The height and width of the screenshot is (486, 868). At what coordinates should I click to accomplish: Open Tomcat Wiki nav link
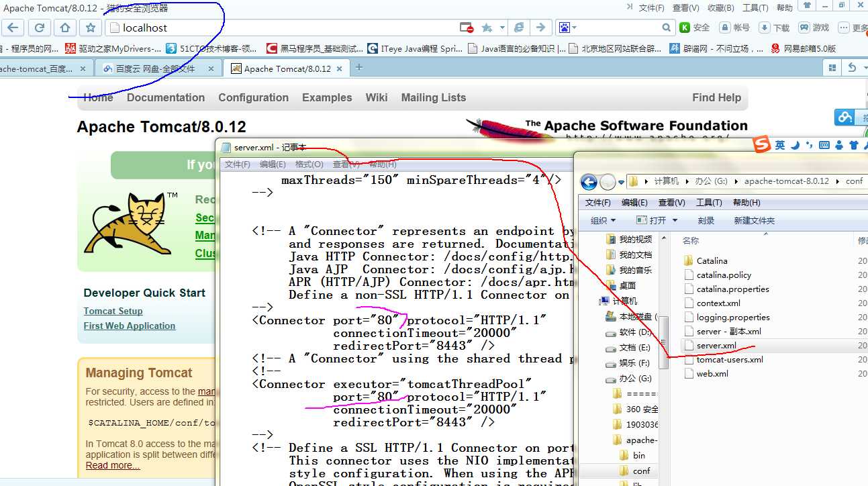(x=377, y=97)
